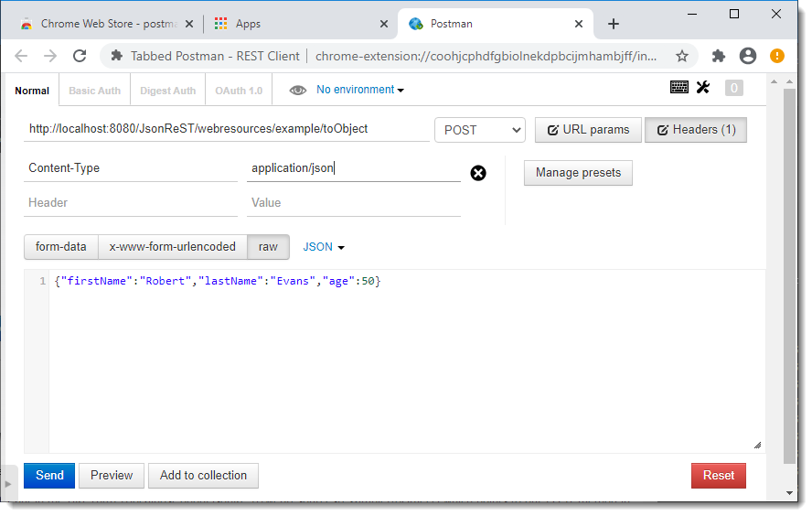Bookmark page with the star icon
The image size is (812, 516).
pyautogui.click(x=682, y=56)
